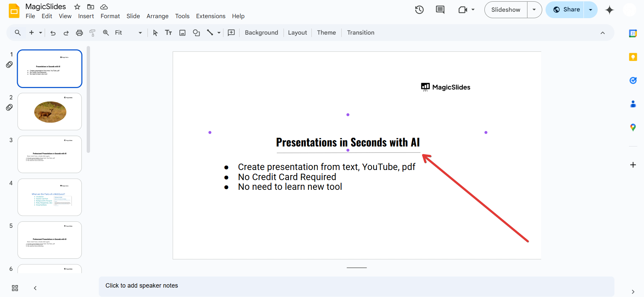Open Share options dropdown arrow
Viewport: 644px width, 297px height.
point(591,10)
